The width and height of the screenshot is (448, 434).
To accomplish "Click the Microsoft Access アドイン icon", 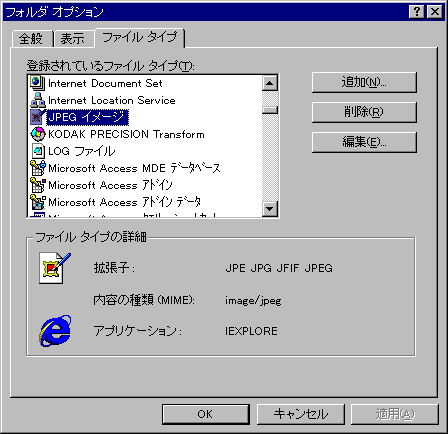I will (37, 185).
